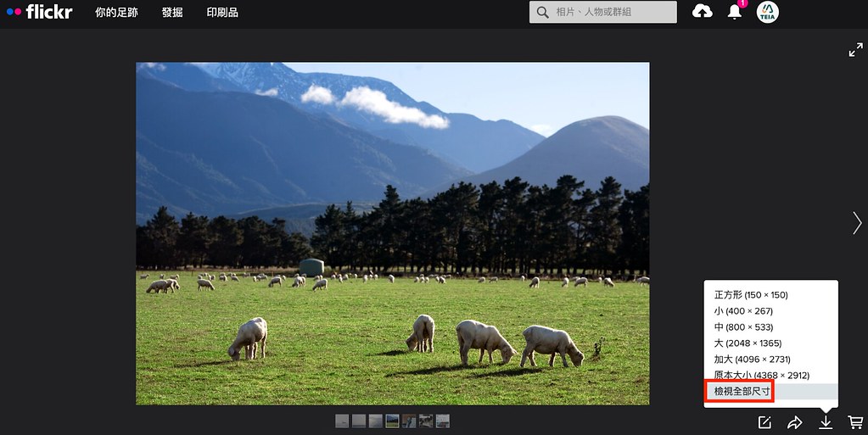Select 中 (800 × 533) download size
Viewport: 868px width, 435px height.
(x=743, y=327)
